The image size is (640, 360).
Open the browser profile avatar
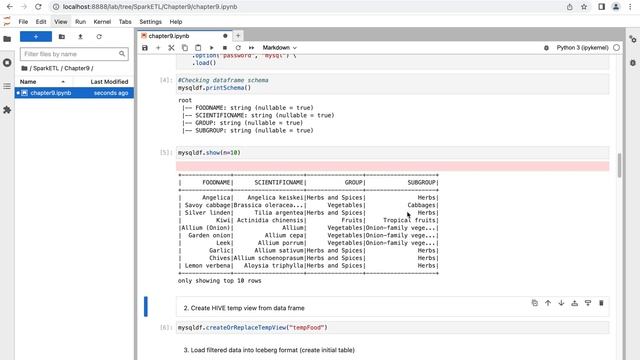(x=616, y=7)
